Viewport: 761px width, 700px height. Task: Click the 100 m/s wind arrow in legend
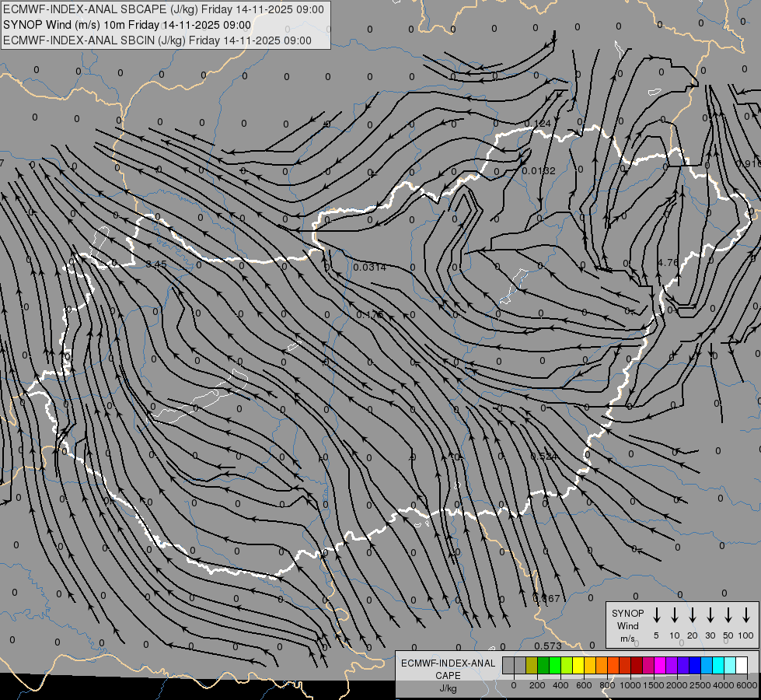(x=746, y=615)
